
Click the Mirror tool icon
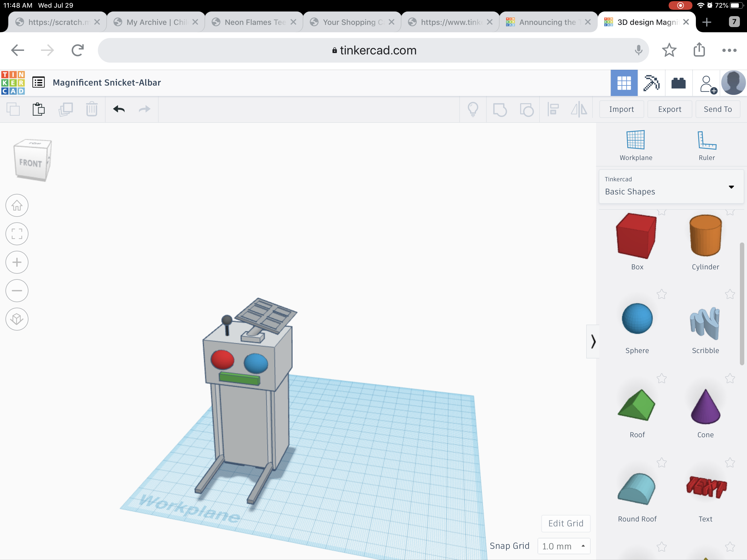tap(579, 109)
